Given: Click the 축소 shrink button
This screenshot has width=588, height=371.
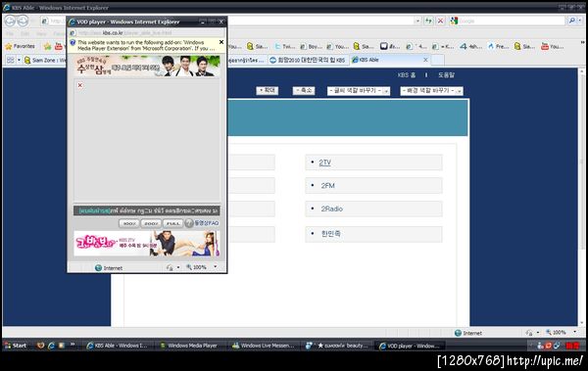Looking at the screenshot, I should point(304,91).
